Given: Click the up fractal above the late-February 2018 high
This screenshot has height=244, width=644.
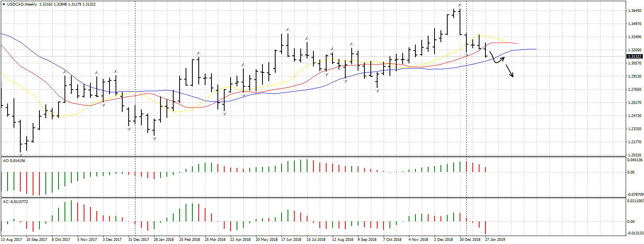Looking at the screenshot, I should click(x=198, y=53).
